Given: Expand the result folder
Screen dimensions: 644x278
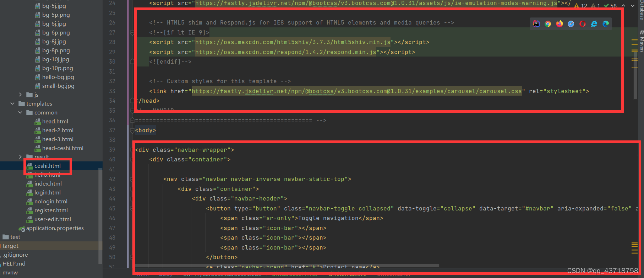Looking at the screenshot, I should 20,157.
